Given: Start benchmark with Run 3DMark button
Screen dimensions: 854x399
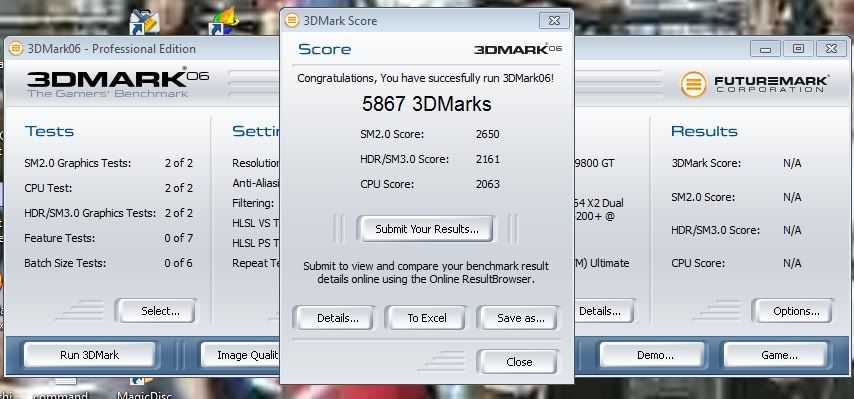Looking at the screenshot, I should (89, 355).
